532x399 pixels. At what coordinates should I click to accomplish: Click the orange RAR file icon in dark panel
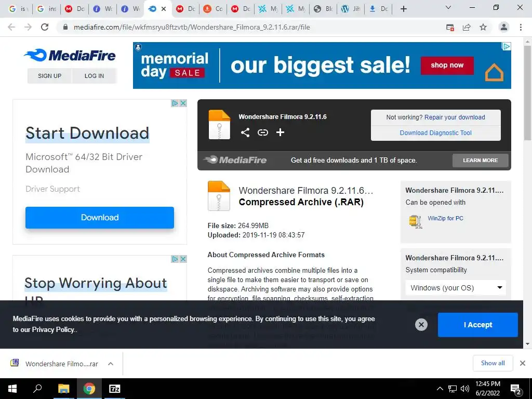click(219, 125)
